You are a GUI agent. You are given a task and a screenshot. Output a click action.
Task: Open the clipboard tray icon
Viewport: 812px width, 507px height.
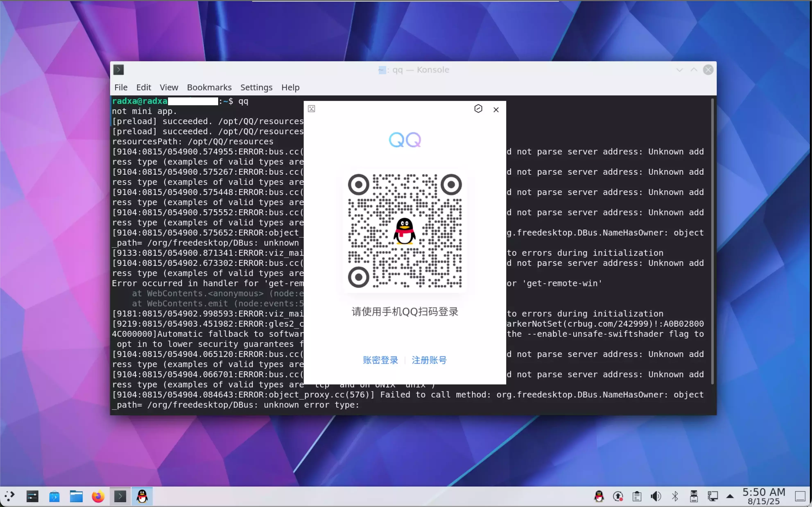point(637,496)
